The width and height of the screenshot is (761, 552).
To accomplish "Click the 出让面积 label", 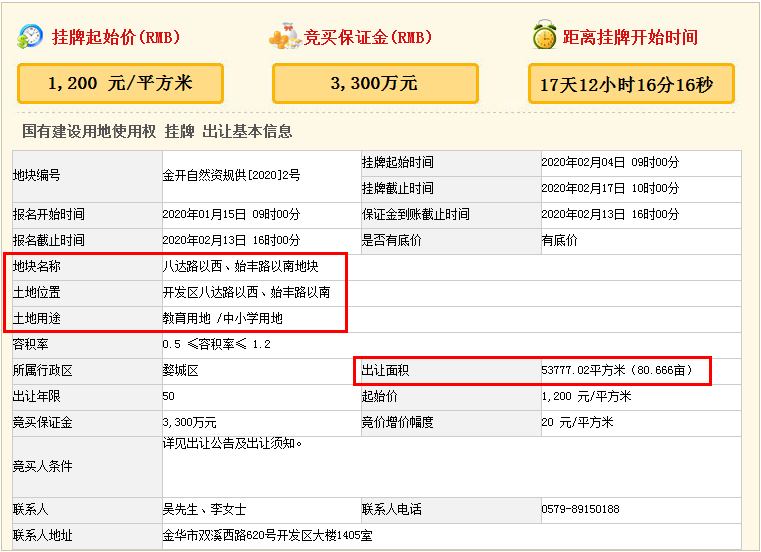I will pos(385,371).
